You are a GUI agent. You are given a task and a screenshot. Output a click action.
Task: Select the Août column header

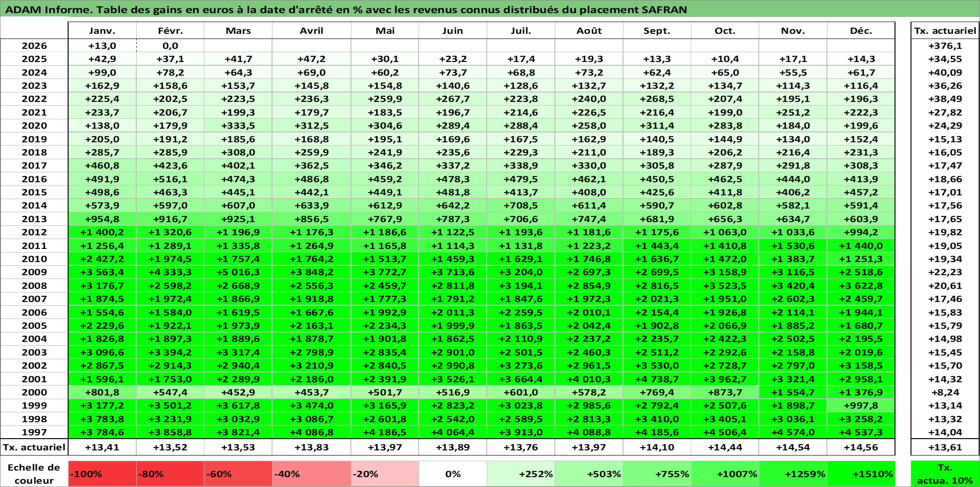pos(589,31)
